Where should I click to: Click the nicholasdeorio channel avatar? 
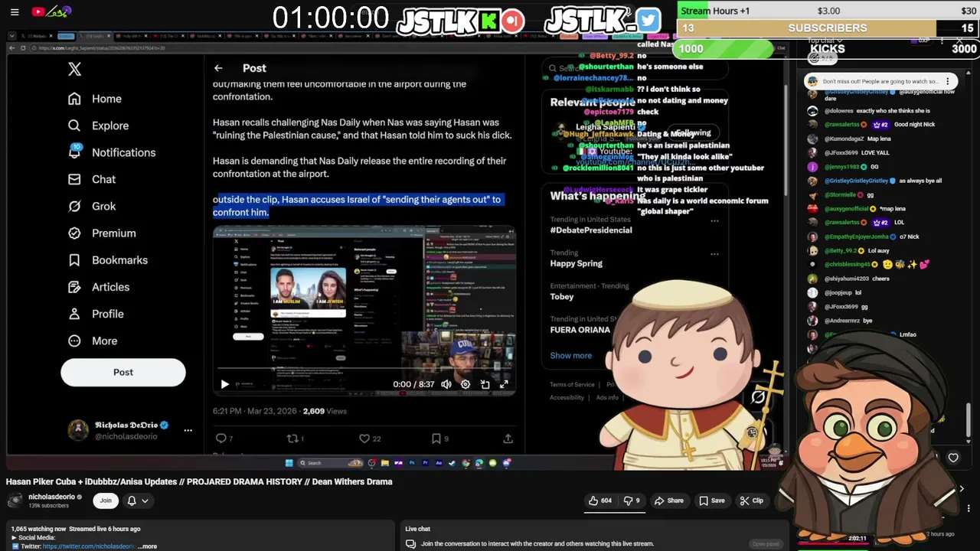[x=15, y=500]
